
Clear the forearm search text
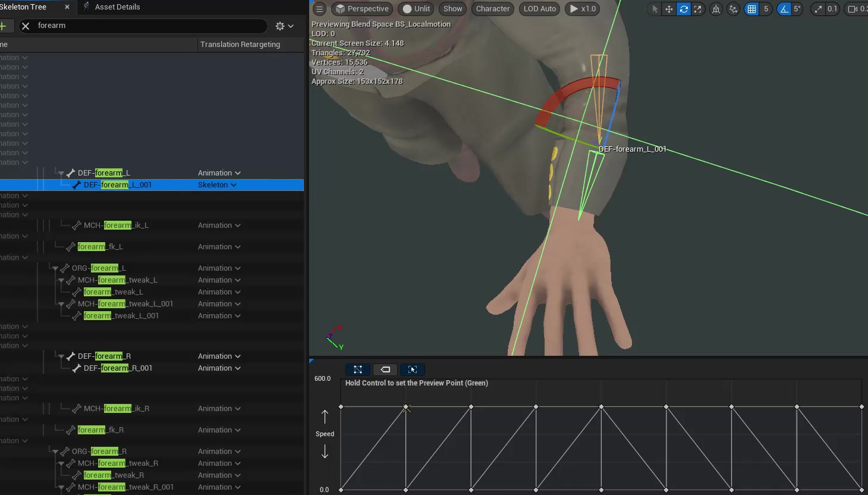[26, 26]
